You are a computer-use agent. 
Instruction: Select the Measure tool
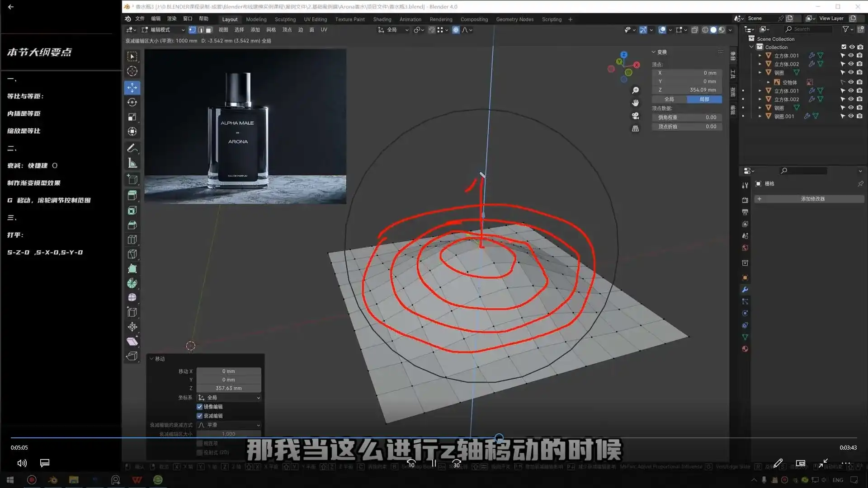[x=132, y=163]
